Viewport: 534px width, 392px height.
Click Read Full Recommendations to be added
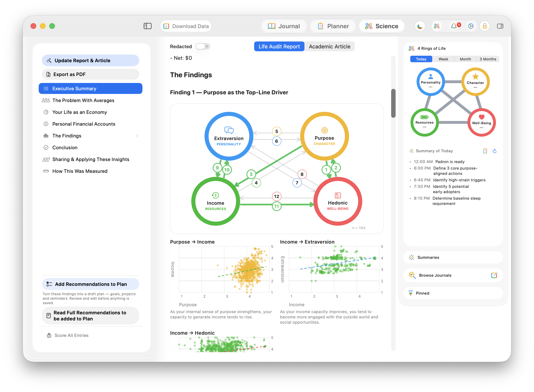[91, 316]
